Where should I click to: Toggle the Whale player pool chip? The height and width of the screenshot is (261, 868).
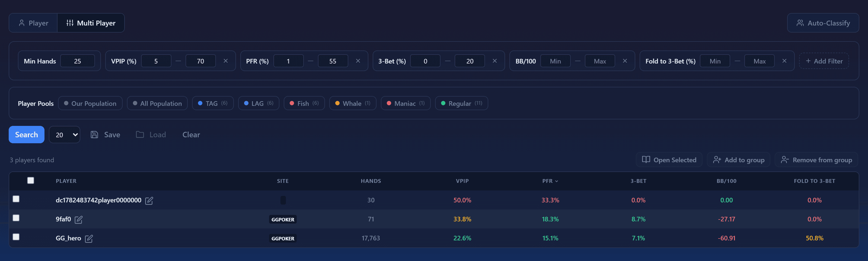(x=353, y=103)
